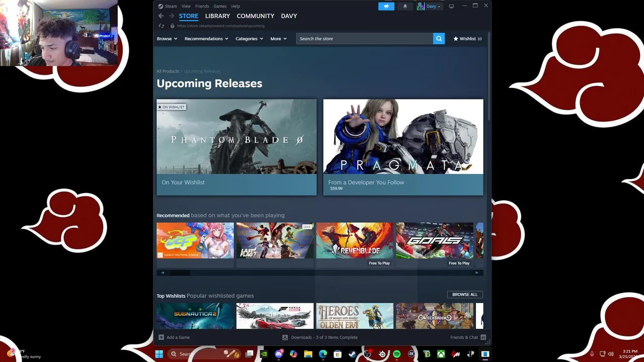The height and width of the screenshot is (362, 644).
Task: Switch to the COMMUNITY tab
Action: (255, 16)
